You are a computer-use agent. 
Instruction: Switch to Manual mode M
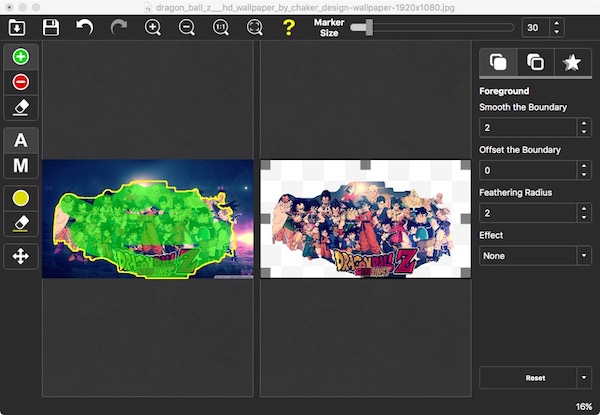[21, 166]
